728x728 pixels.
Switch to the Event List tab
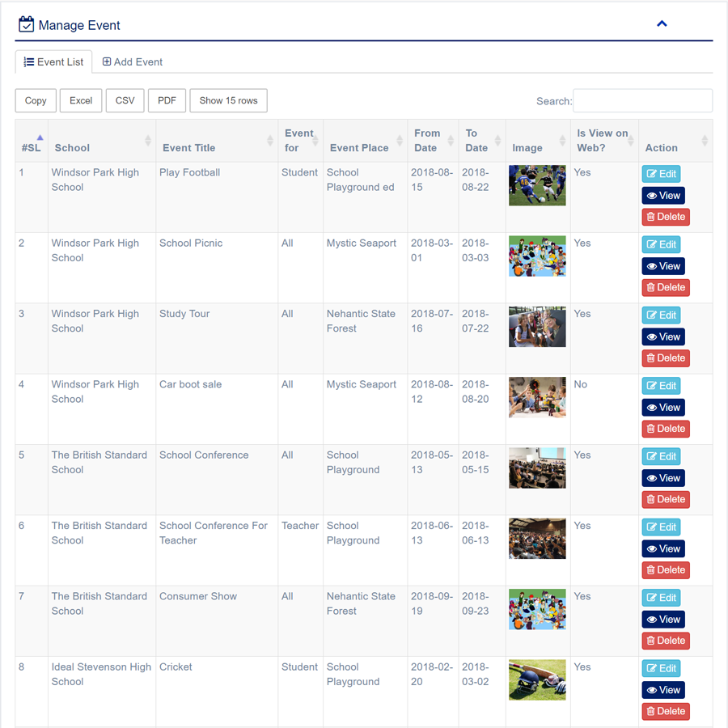pos(54,61)
